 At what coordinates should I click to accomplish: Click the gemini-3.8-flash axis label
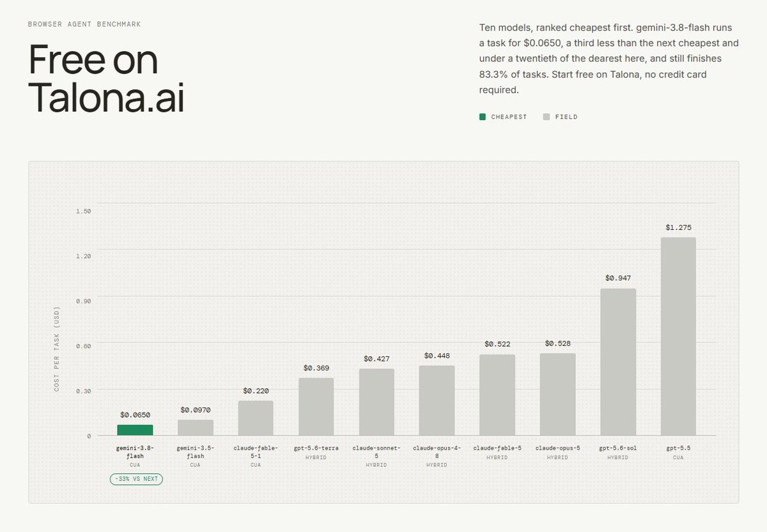pos(135,452)
